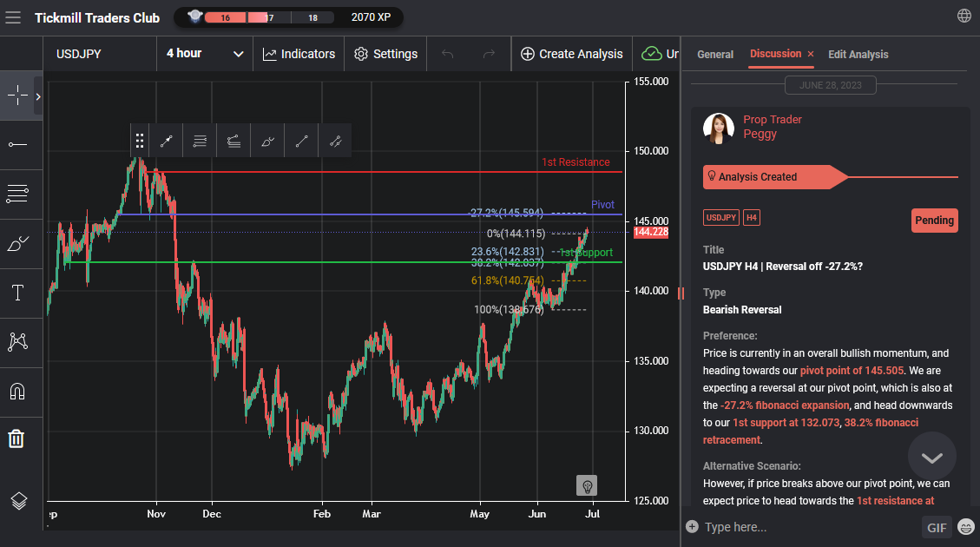
Task: Switch to the Edit Analysis tab
Action: (858, 55)
